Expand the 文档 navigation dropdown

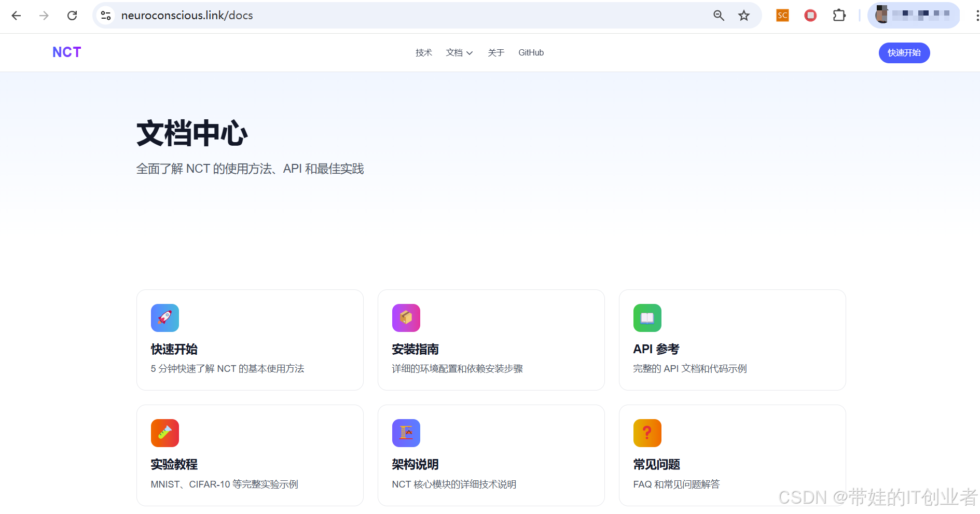click(x=459, y=52)
